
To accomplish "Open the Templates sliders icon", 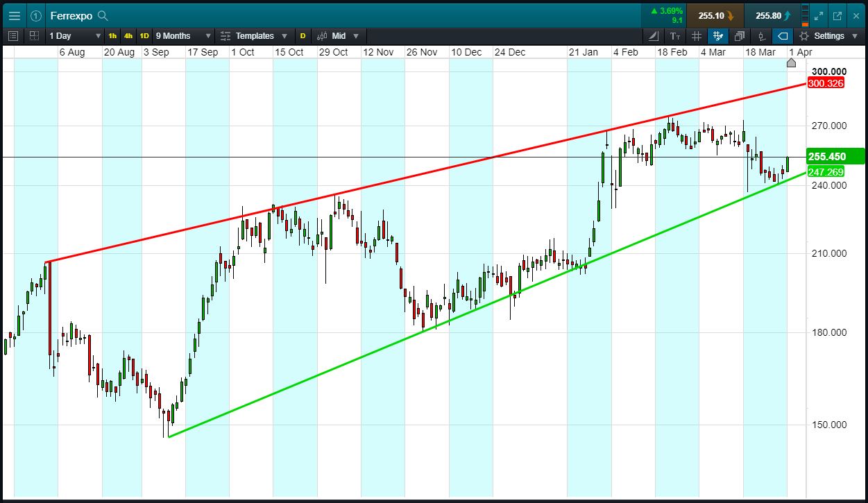I will click(226, 36).
